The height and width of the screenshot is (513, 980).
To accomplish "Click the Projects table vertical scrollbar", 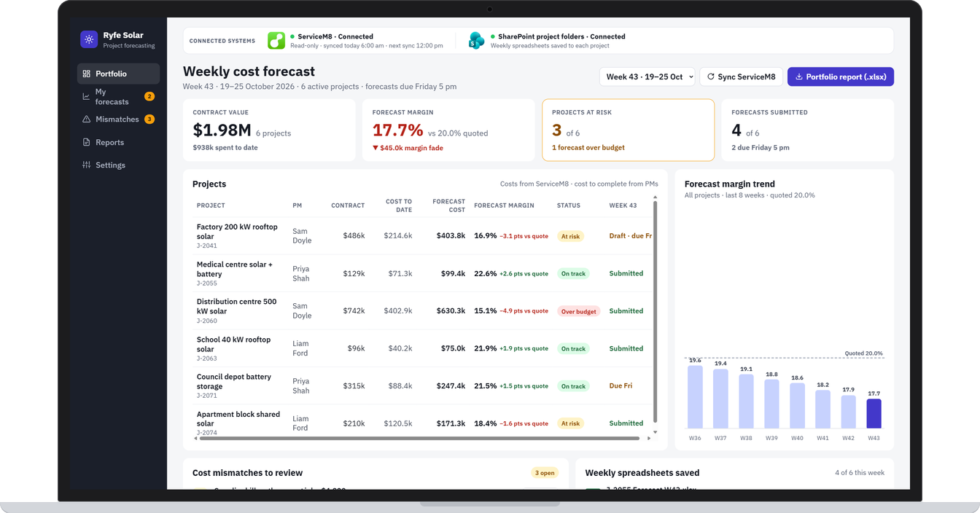I will click(x=655, y=312).
